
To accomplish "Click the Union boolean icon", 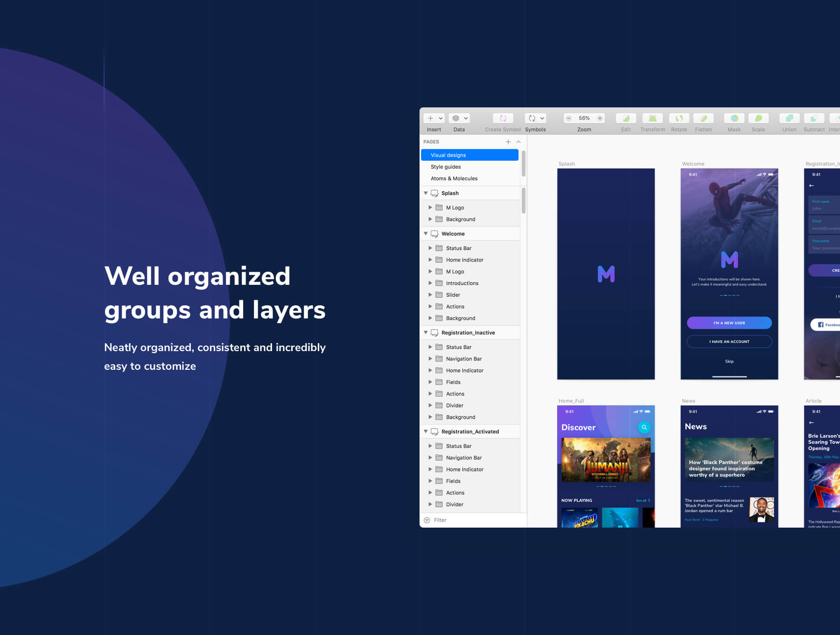I will (x=789, y=119).
